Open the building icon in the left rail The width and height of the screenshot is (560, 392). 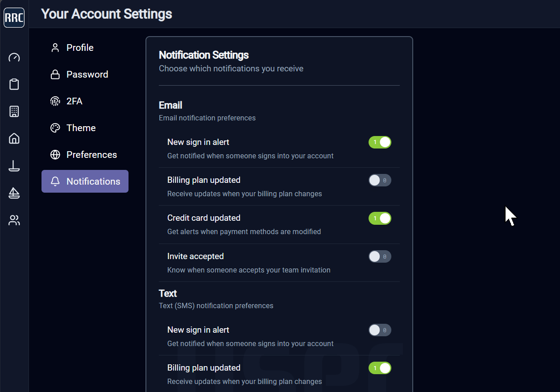coord(14,111)
